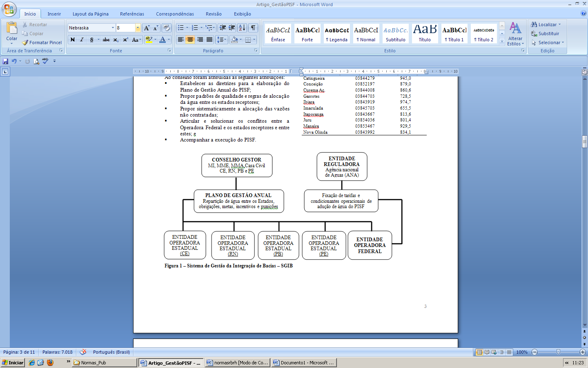Click the Alterar Estilos button

point(515,34)
